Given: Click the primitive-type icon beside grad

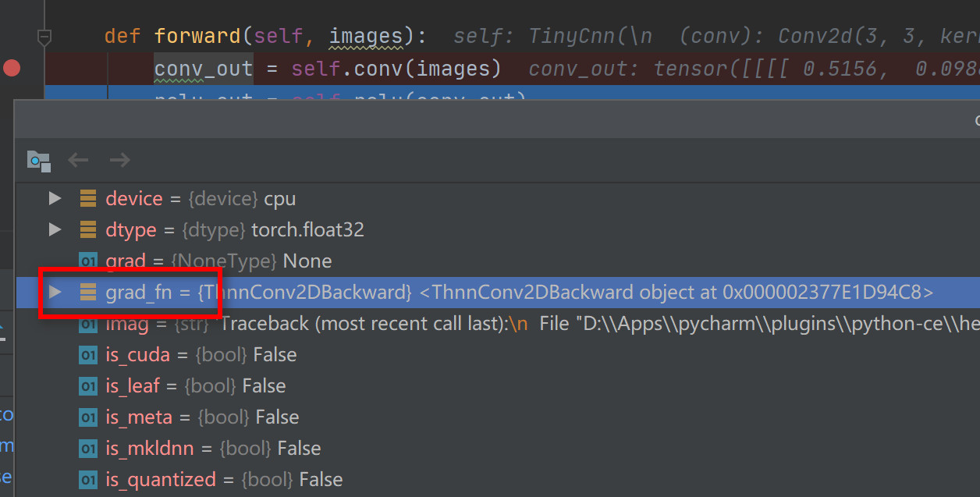Looking at the screenshot, I should (x=88, y=261).
